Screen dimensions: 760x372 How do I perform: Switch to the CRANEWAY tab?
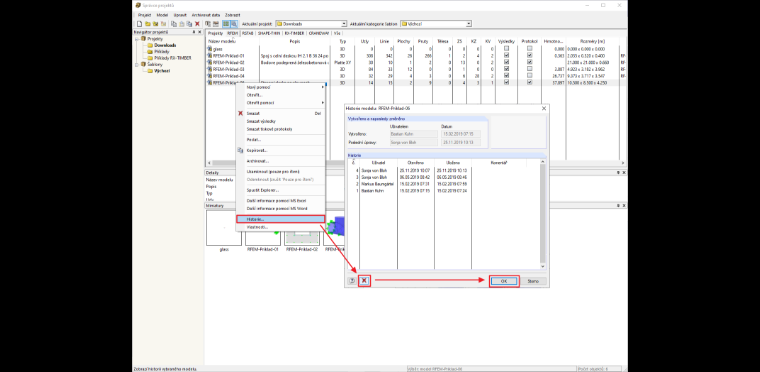point(318,33)
